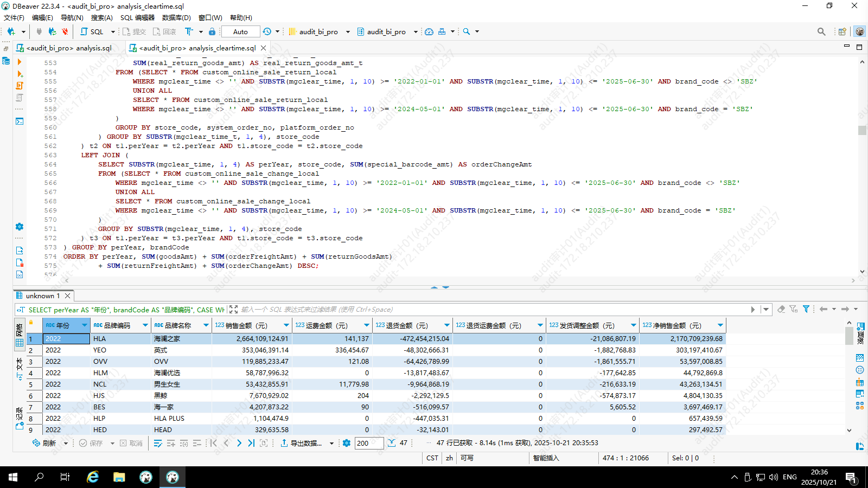Open the Auto commit mode selector
Viewport: 868px width, 488px height.
240,31
